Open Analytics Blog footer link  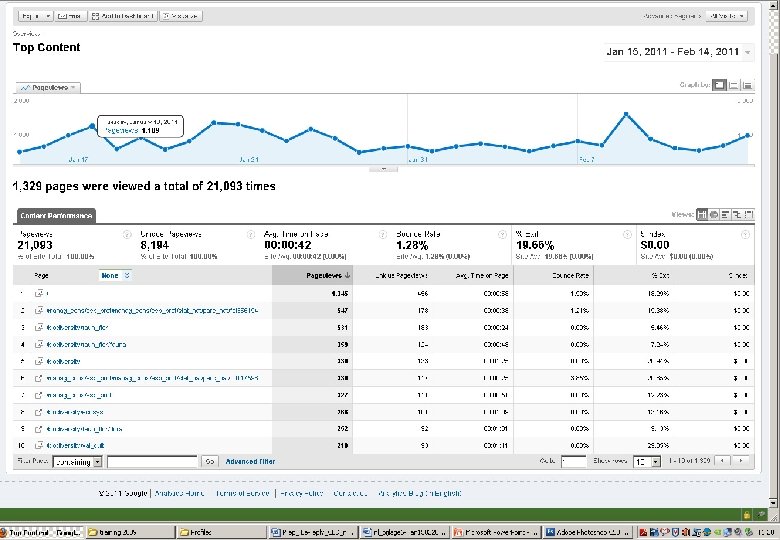(420, 493)
